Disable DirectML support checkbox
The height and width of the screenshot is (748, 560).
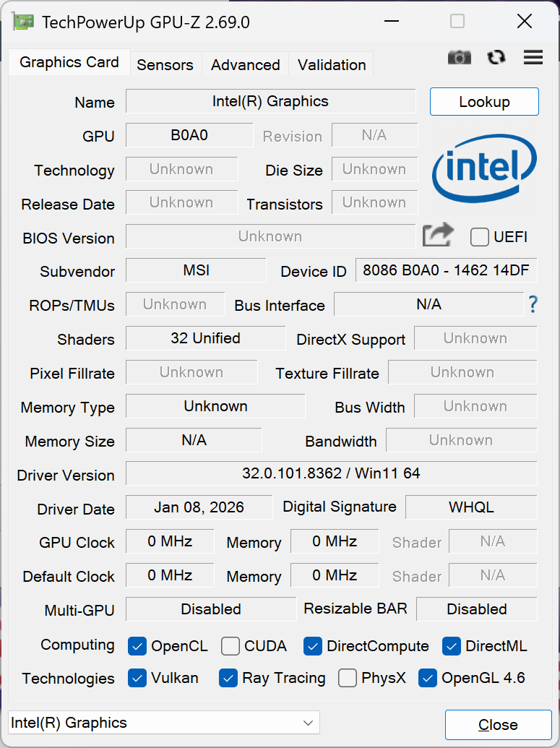(x=452, y=646)
